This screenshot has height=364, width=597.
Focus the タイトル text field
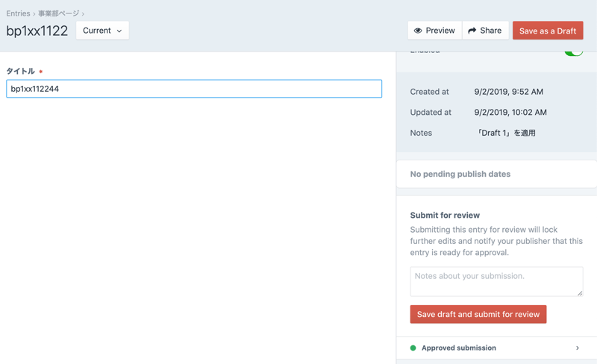(x=194, y=89)
